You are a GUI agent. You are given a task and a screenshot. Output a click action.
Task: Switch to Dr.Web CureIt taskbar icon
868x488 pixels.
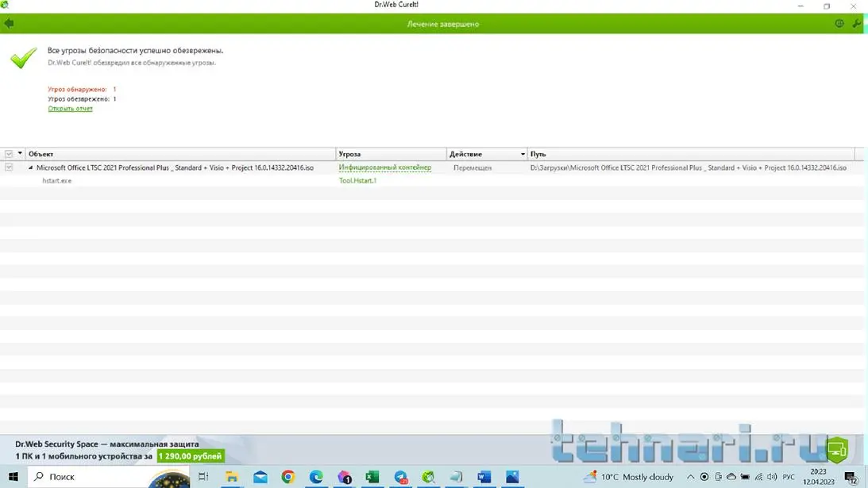click(x=428, y=476)
